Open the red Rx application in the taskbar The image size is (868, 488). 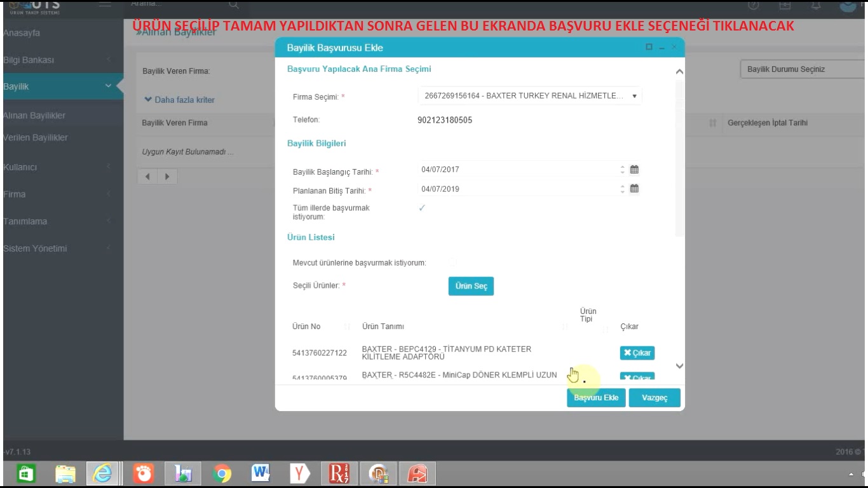[x=339, y=474]
